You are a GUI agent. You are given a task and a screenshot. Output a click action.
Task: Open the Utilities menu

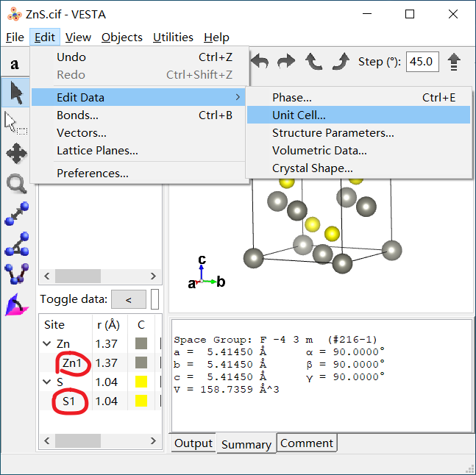click(x=173, y=37)
